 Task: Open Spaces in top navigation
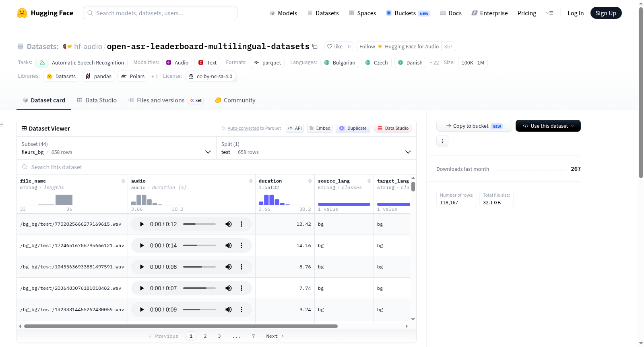[x=362, y=13]
